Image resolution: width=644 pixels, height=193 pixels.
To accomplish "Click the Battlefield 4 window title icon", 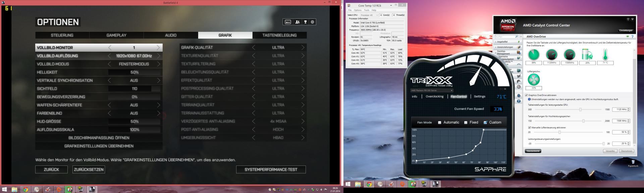I will tap(3, 2).
